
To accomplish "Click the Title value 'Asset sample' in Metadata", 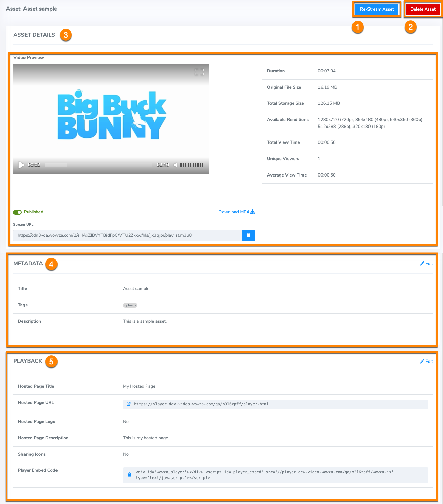I will [x=136, y=289].
